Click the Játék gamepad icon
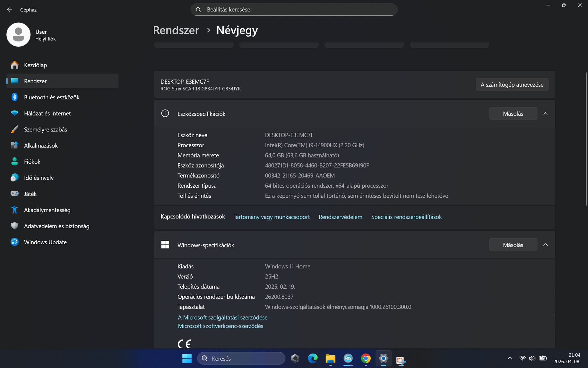This screenshot has height=368, width=588. click(x=14, y=193)
